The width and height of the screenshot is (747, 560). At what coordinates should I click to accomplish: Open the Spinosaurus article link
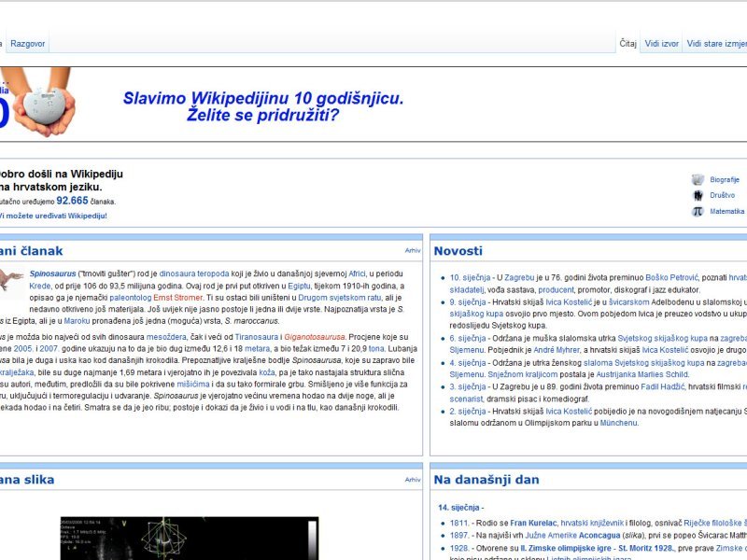(x=51, y=274)
